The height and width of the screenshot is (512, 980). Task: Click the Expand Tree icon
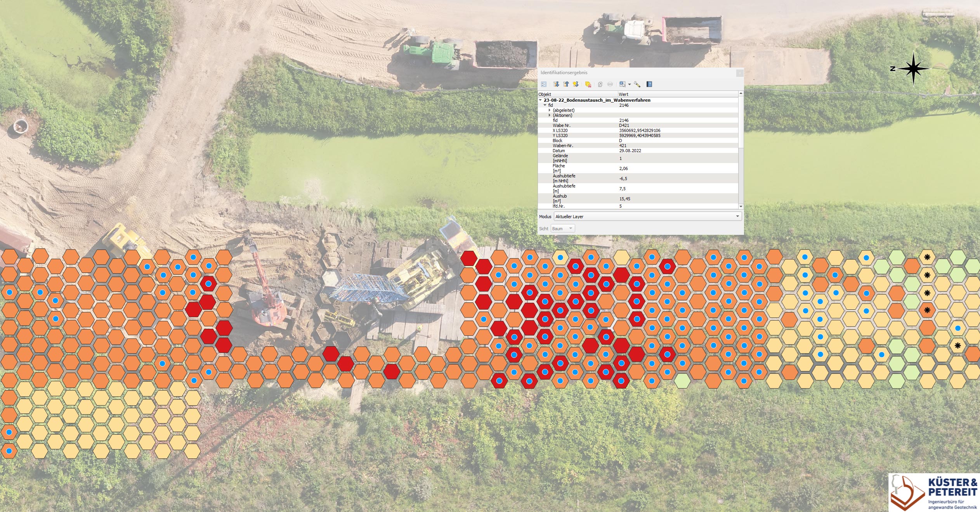[556, 84]
